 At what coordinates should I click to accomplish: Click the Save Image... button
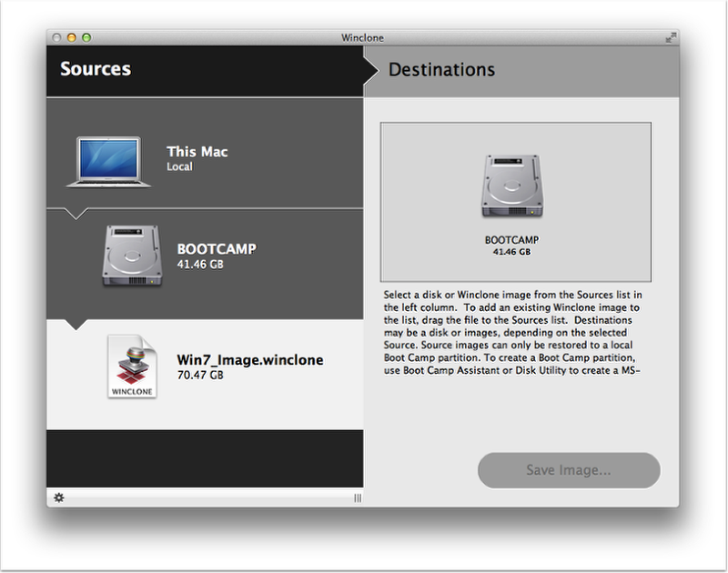(569, 470)
